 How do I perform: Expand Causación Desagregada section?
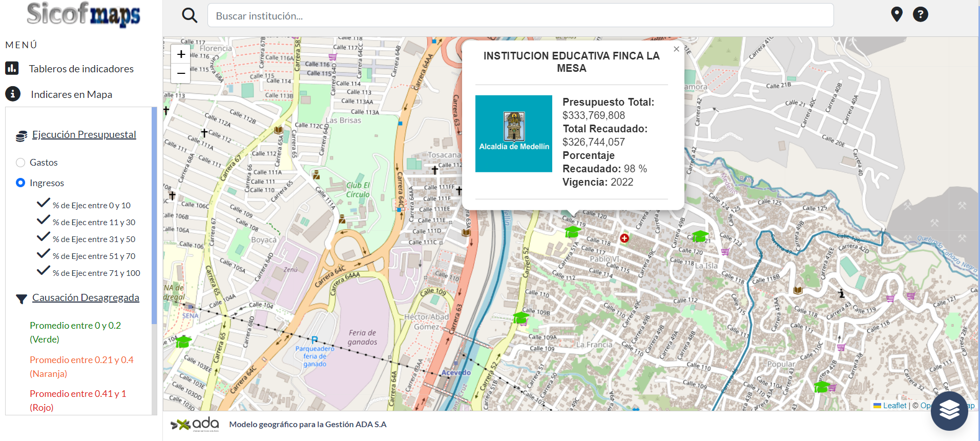(86, 297)
